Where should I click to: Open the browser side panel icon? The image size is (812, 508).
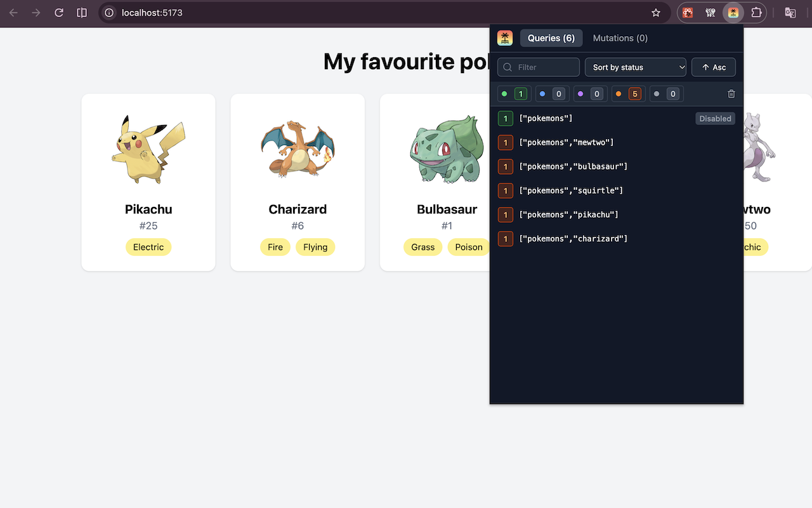pos(82,13)
